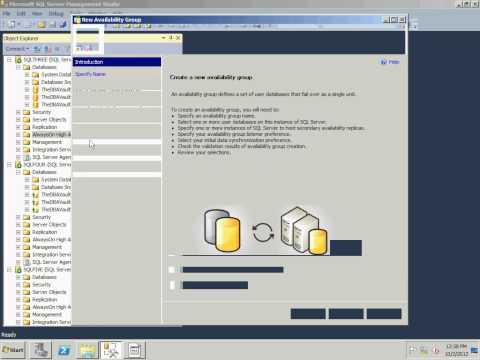This screenshot has width=480, height=360.
Task: Click the SQL Server Agent icon under SQLTHREE
Action: pos(27,157)
